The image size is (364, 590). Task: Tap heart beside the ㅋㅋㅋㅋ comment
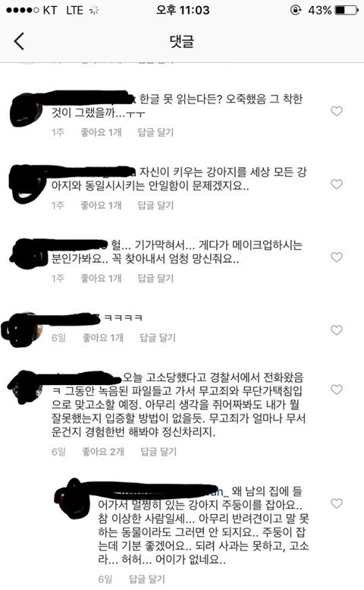pyautogui.click(x=337, y=330)
